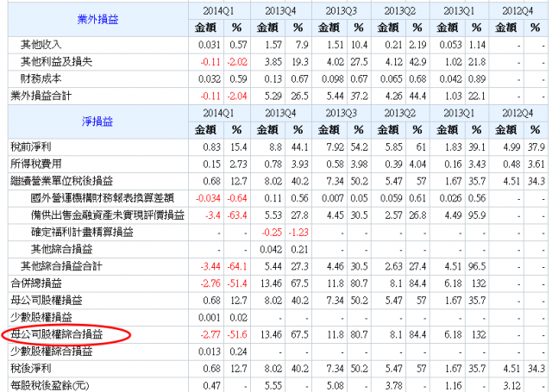Viewport: 552px width, 392px height.
Task: Click the 5.55 value in 每股稅後盈餘 row
Action: [x=273, y=386]
